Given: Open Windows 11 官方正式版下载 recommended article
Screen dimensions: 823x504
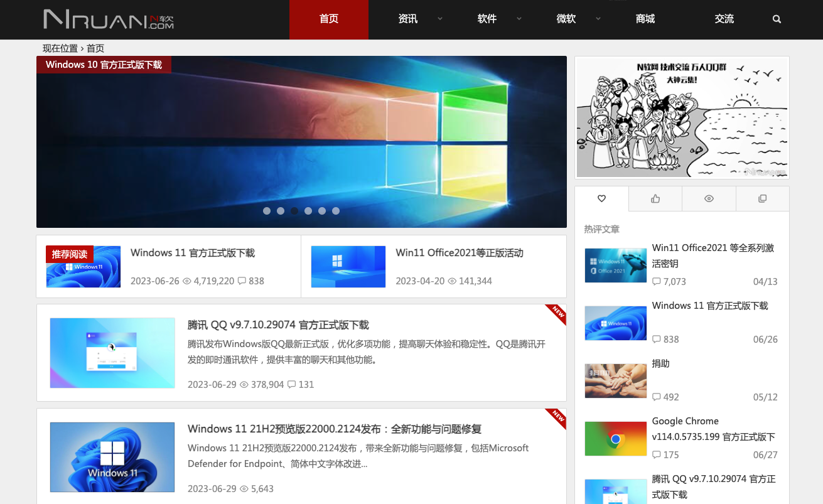Looking at the screenshot, I should coord(193,253).
